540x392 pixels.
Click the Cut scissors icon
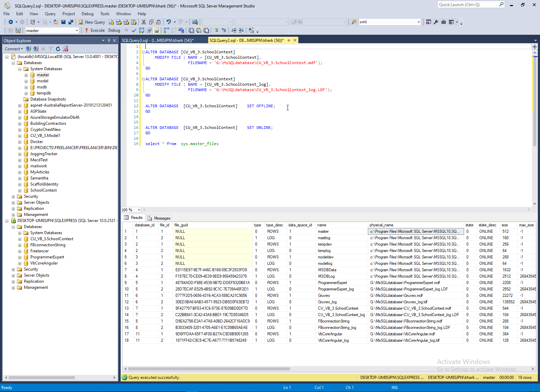144,22
